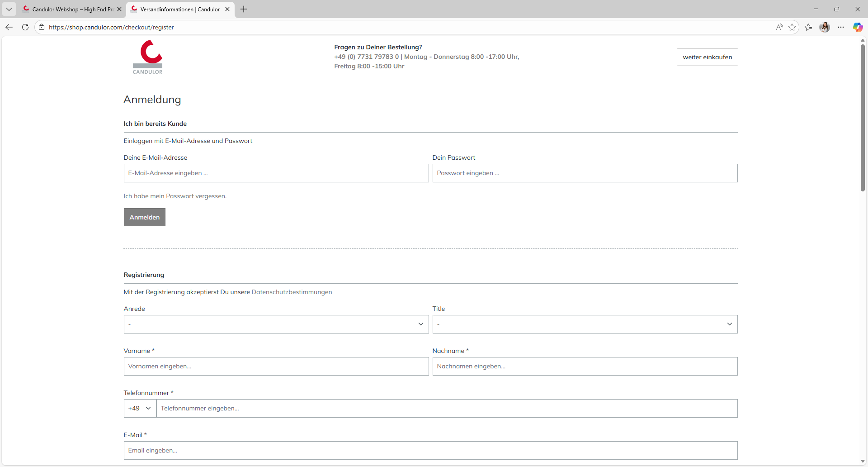
Task: Click the weiter einkaufen button
Action: click(707, 57)
